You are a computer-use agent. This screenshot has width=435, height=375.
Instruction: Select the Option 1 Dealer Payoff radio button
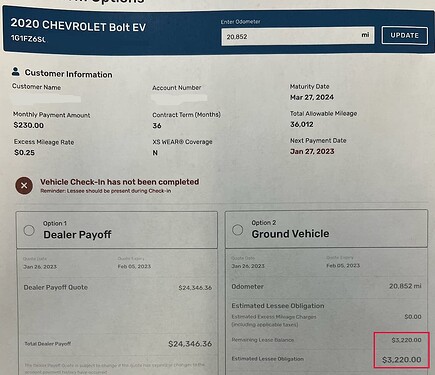29,230
